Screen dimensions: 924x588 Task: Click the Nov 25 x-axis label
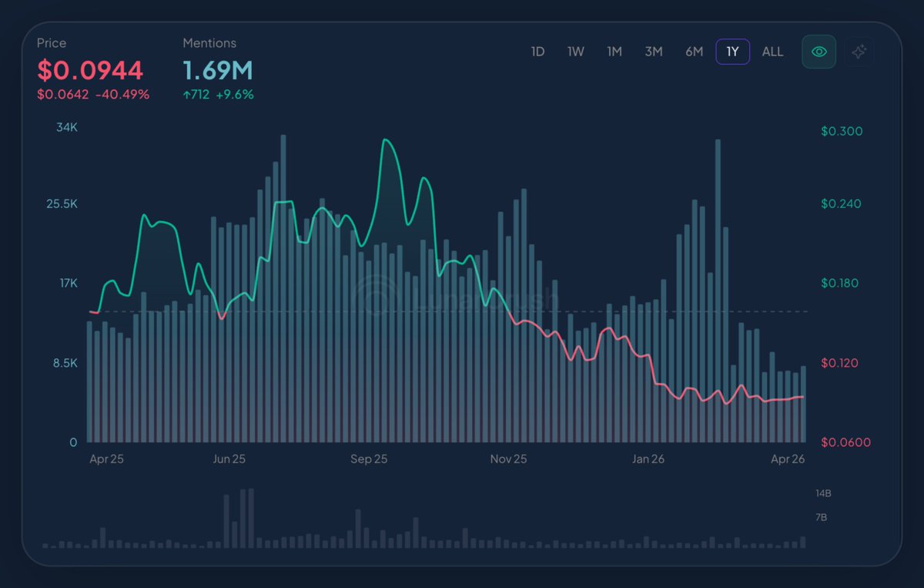click(x=508, y=459)
